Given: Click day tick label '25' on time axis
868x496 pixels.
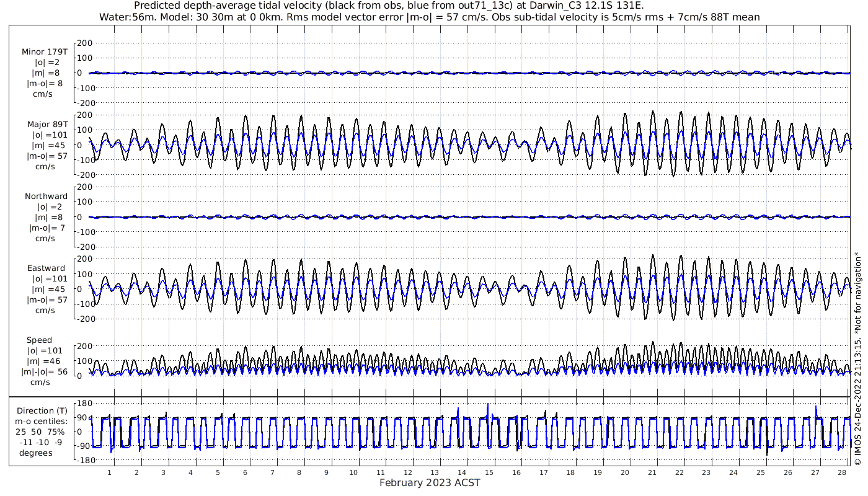Looking at the screenshot, I should (761, 472).
